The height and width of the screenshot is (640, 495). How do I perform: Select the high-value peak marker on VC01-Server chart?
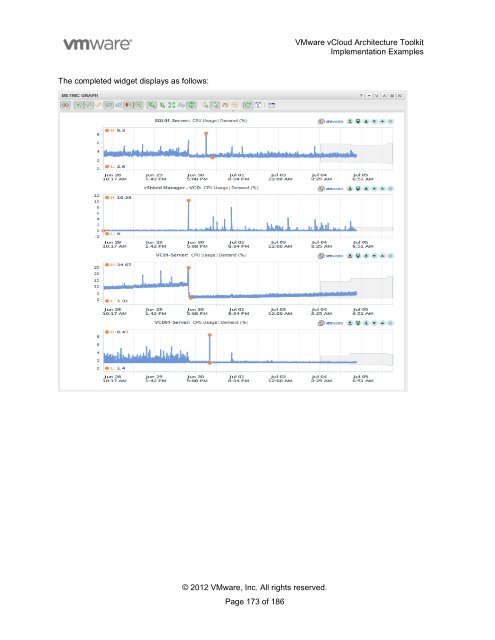click(x=189, y=268)
